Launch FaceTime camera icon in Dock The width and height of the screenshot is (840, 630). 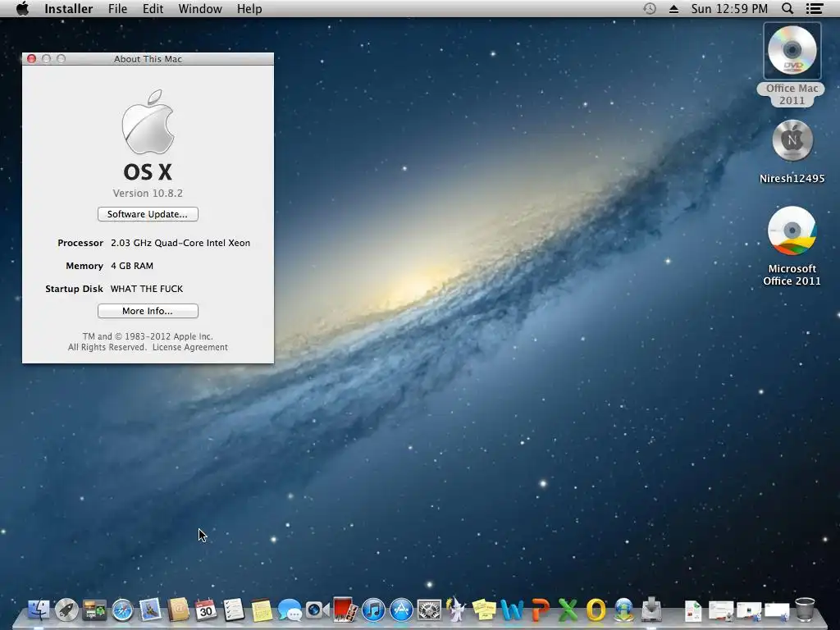(x=317, y=609)
